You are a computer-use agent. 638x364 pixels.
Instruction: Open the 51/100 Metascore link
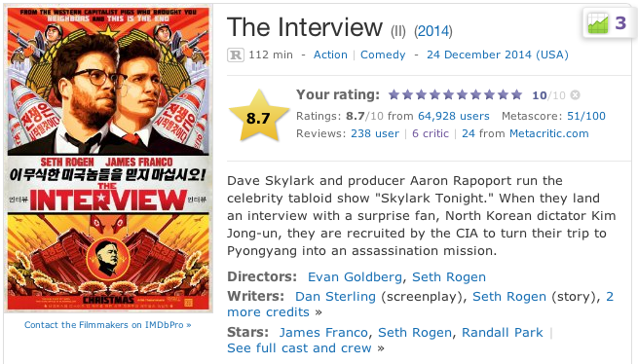click(586, 116)
